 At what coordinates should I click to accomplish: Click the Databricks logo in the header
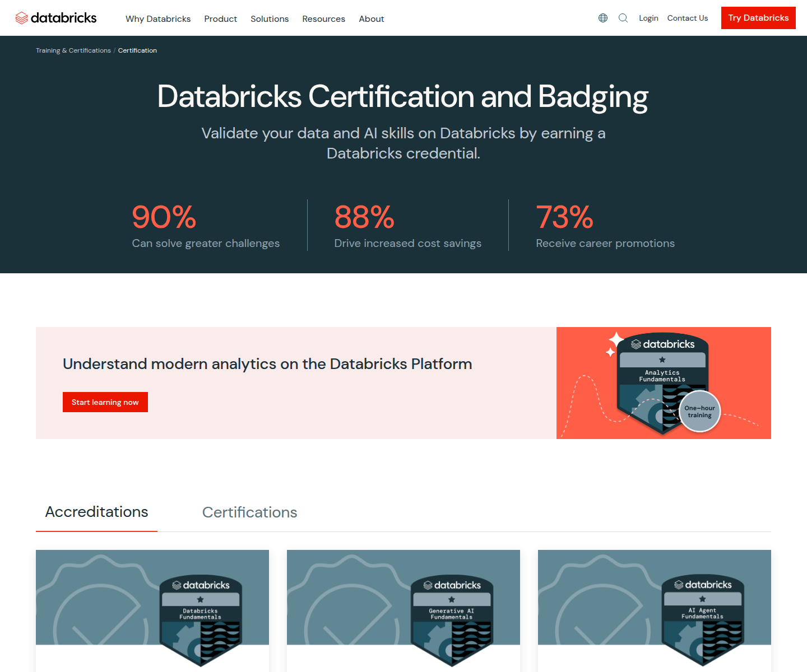56,18
